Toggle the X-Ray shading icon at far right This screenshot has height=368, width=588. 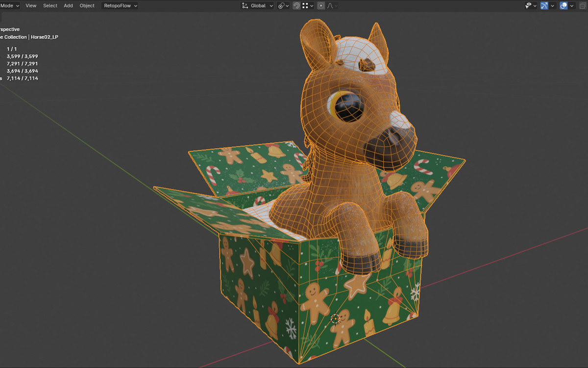582,5
